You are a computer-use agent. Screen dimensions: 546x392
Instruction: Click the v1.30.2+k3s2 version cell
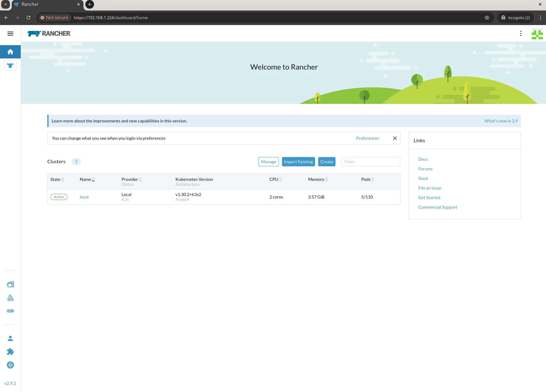click(x=188, y=194)
